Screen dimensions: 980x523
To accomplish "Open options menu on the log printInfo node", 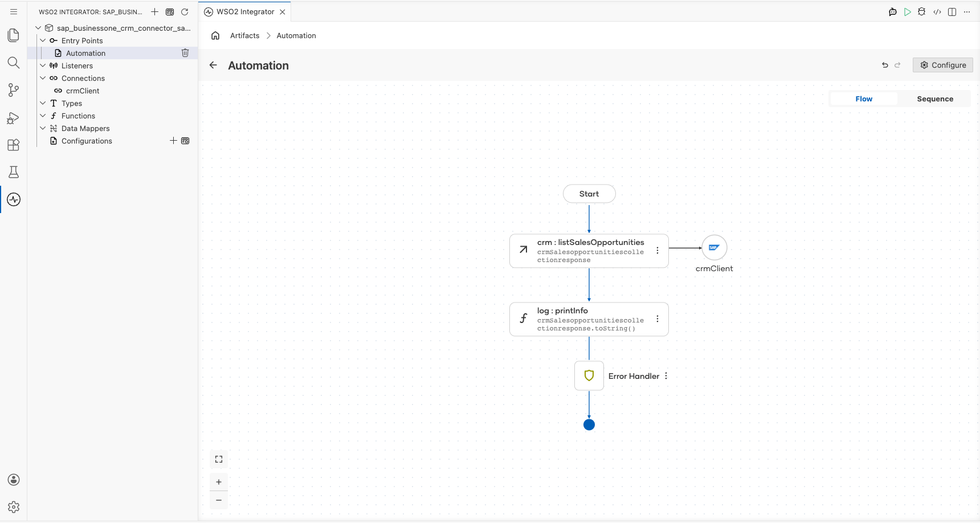I will click(x=658, y=319).
